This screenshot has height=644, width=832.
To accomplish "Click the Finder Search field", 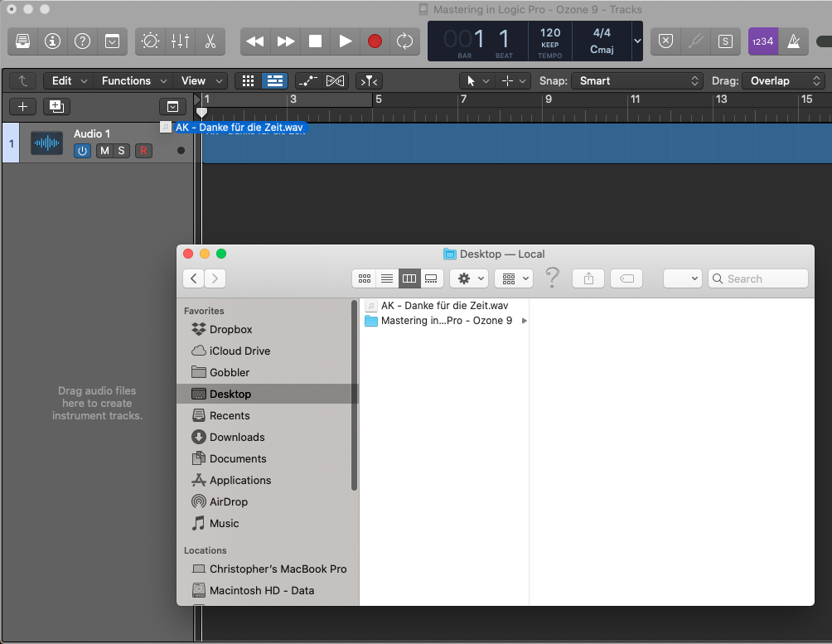I will coord(758,278).
